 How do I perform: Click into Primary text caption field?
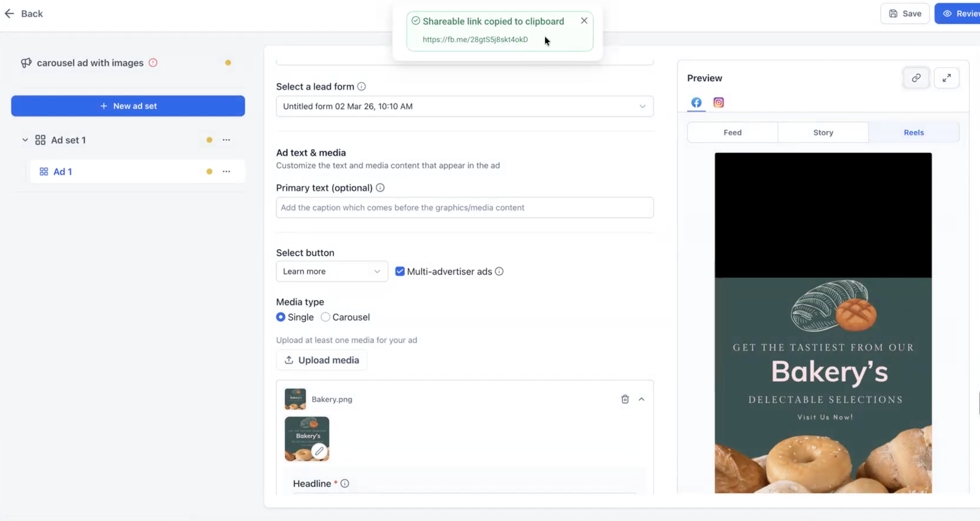click(x=464, y=208)
